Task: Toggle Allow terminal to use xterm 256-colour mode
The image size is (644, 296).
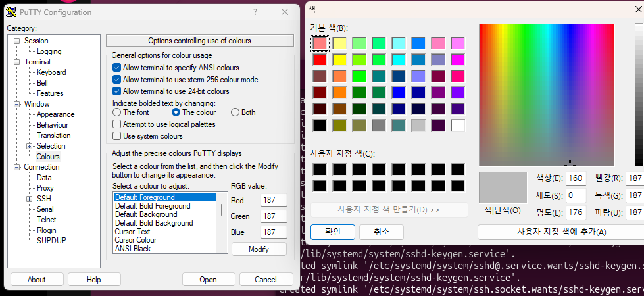Action: pyautogui.click(x=116, y=80)
